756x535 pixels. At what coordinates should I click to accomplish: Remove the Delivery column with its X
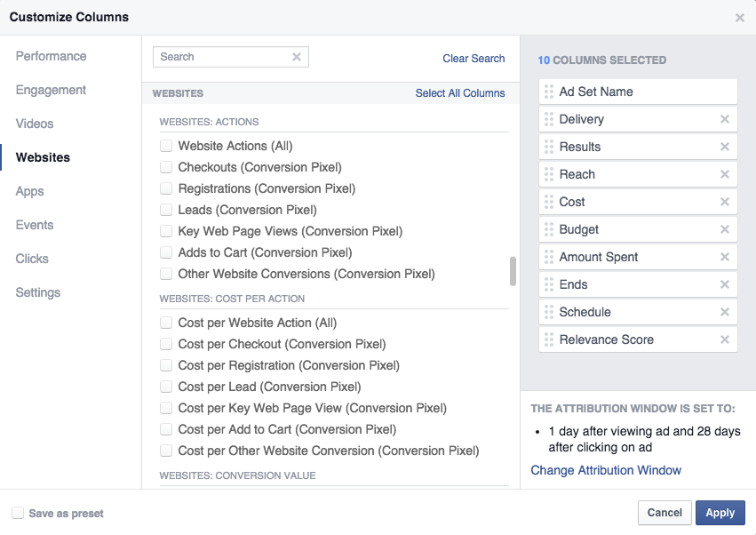[x=724, y=119]
